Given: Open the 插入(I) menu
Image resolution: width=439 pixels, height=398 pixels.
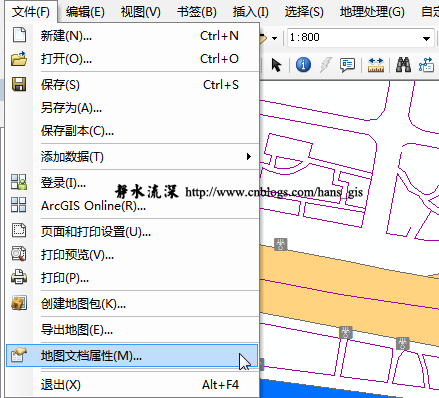Looking at the screenshot, I should [x=250, y=12].
